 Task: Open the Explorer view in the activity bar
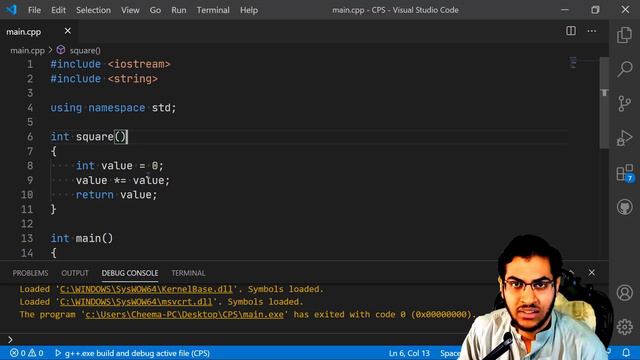(624, 35)
